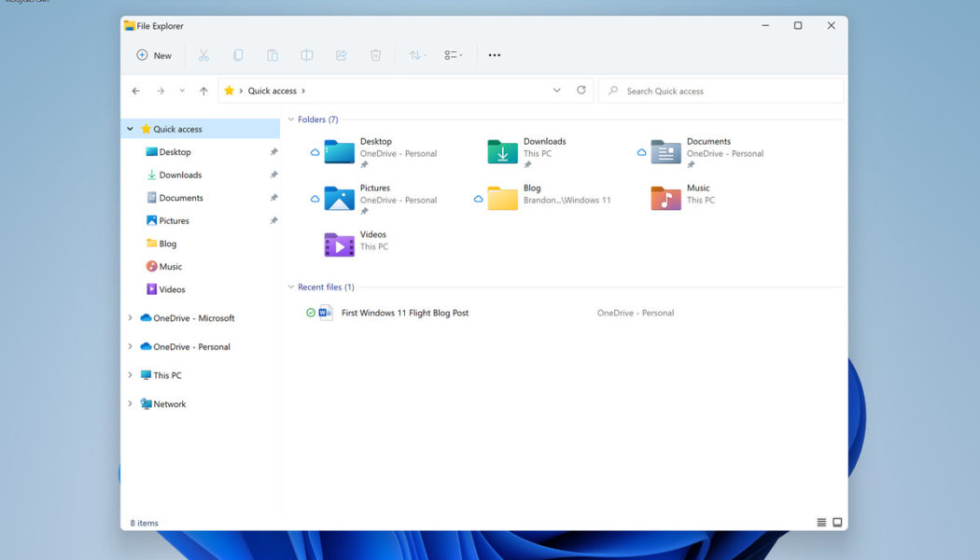980x560 pixels.
Task: Click the Rename icon in the command bar
Action: (307, 55)
